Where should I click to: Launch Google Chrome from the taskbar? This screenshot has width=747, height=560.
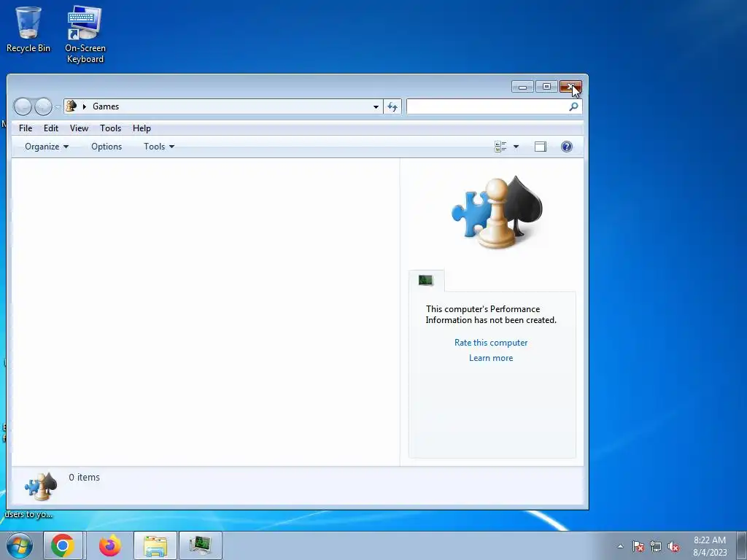[x=63, y=545]
